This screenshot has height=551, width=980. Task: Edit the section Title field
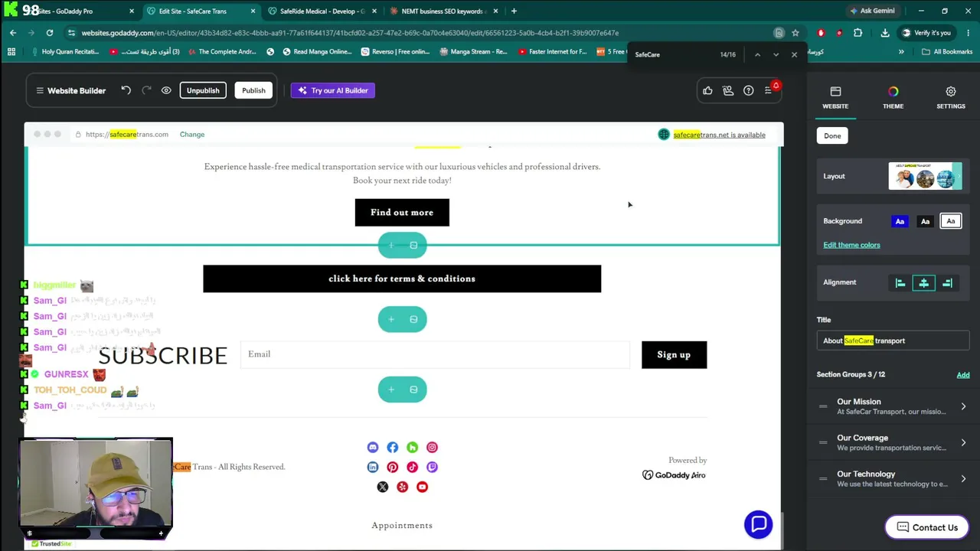click(893, 341)
